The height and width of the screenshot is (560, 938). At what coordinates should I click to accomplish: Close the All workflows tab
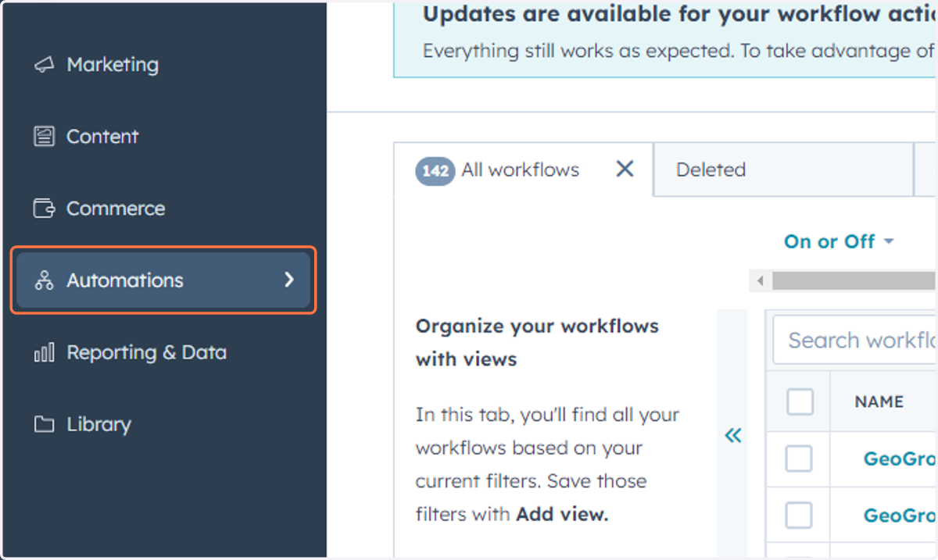(625, 169)
